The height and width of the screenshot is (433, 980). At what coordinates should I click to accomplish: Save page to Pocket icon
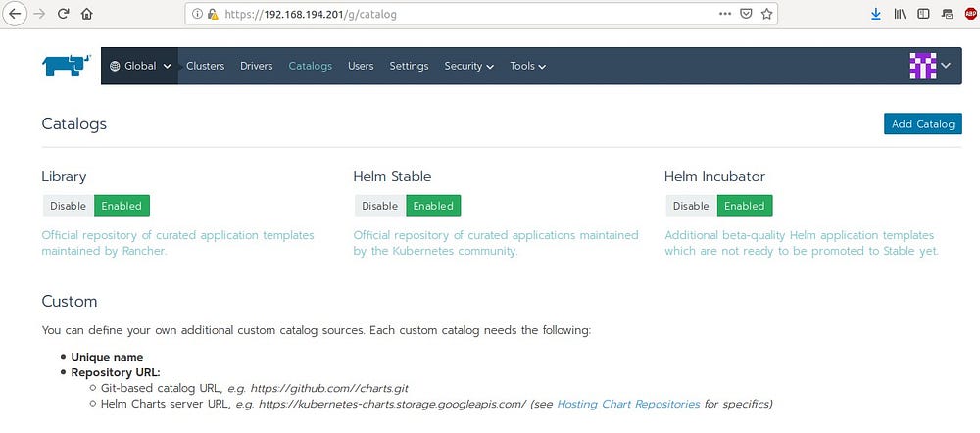746,13
